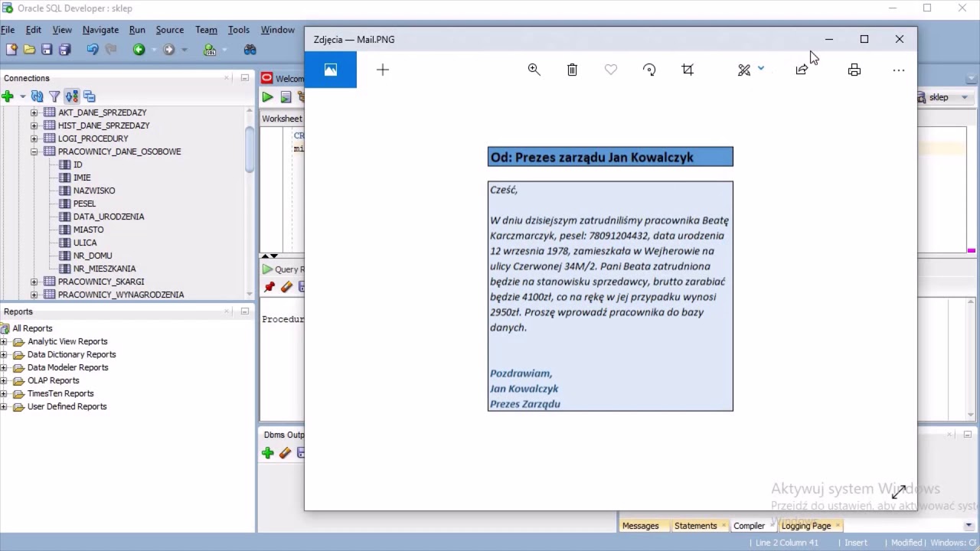Rotate the photo in Zdjęcia

click(649, 70)
